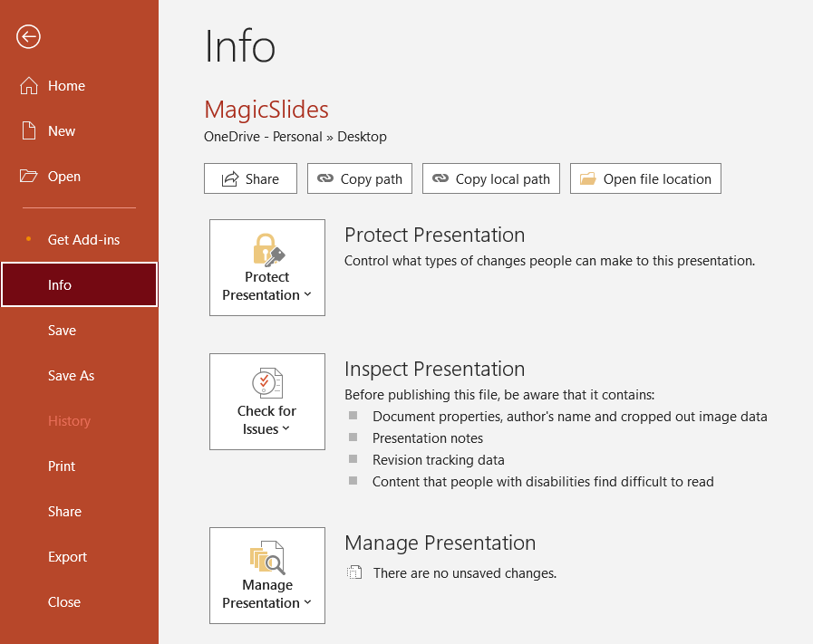Click the Inspect Presentation heading
The width and height of the screenshot is (813, 644).
pos(434,370)
